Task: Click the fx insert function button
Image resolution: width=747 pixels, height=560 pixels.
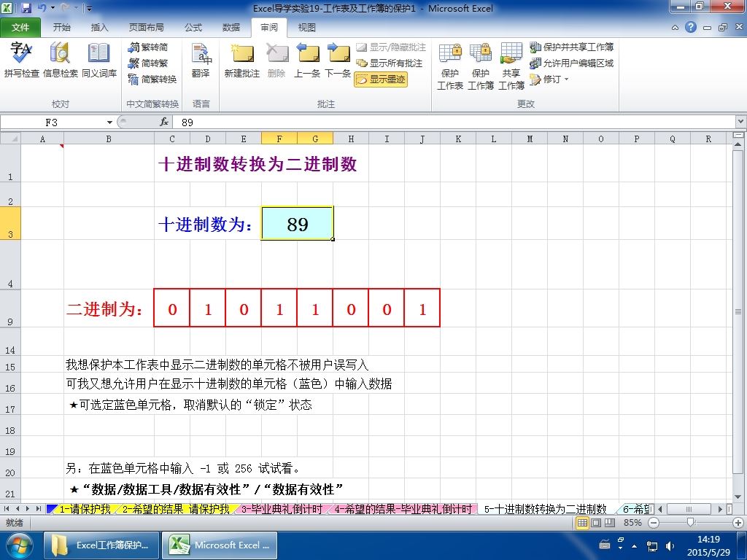Action: (x=164, y=122)
